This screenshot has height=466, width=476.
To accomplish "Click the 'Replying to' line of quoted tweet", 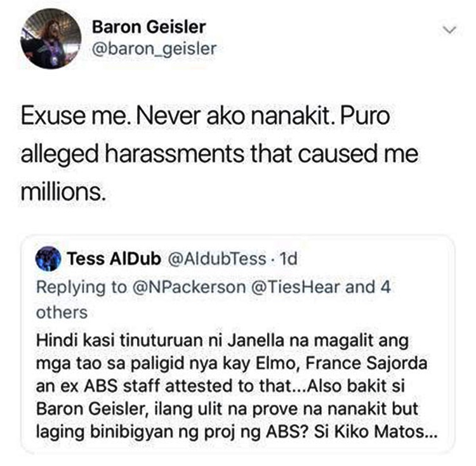I will coord(213,299).
